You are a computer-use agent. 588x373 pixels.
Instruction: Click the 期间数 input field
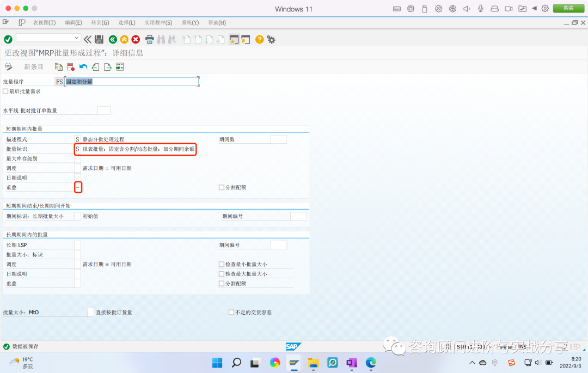[279, 139]
